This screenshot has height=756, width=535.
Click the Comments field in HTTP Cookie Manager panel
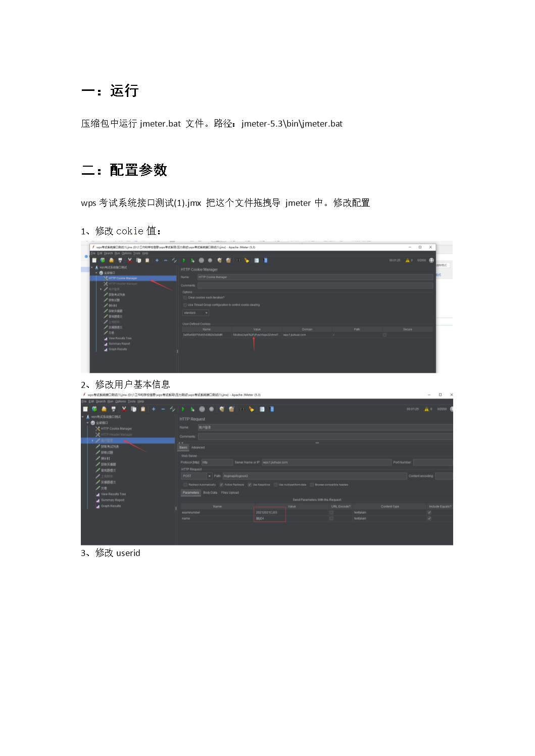315,286
